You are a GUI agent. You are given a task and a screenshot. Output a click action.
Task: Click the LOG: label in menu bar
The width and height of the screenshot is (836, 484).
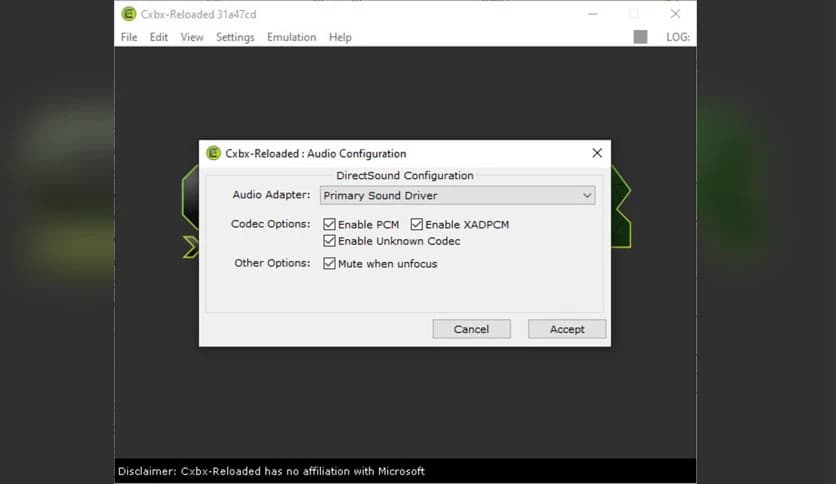(678, 37)
